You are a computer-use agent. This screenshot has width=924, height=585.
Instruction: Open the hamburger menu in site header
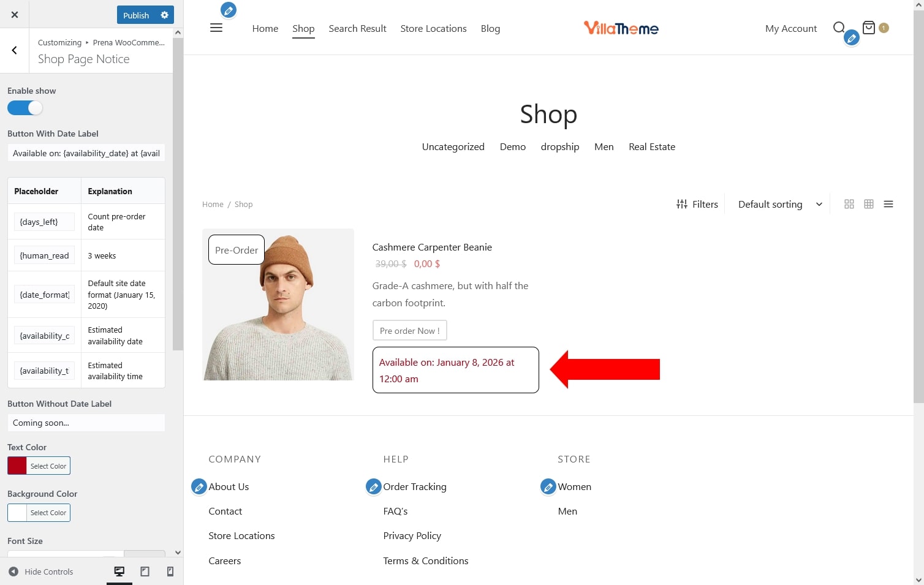(216, 28)
